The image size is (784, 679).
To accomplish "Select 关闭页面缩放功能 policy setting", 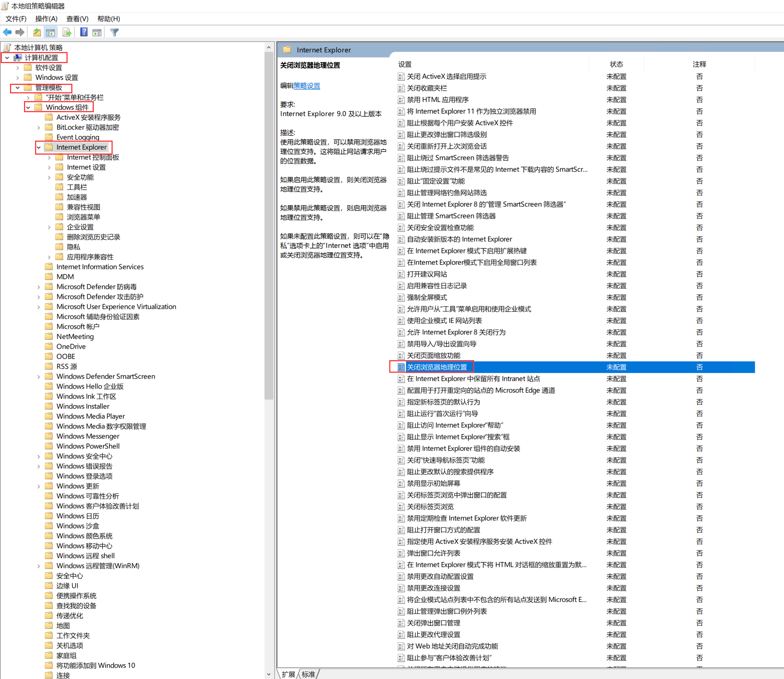I will 433,355.
